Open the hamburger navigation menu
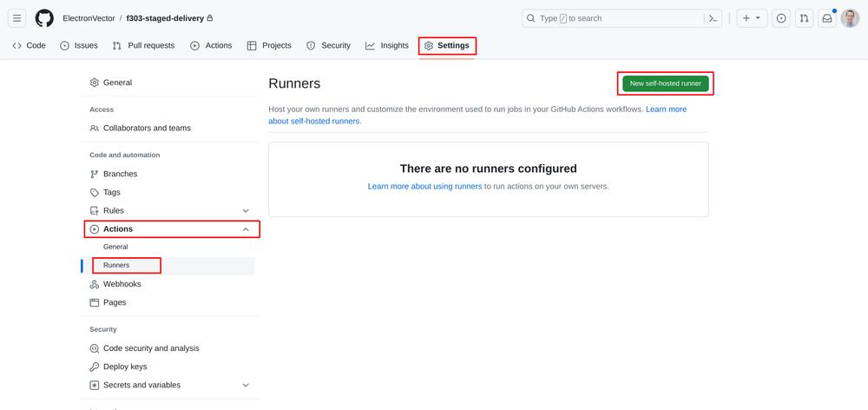The width and height of the screenshot is (868, 410). (x=16, y=18)
